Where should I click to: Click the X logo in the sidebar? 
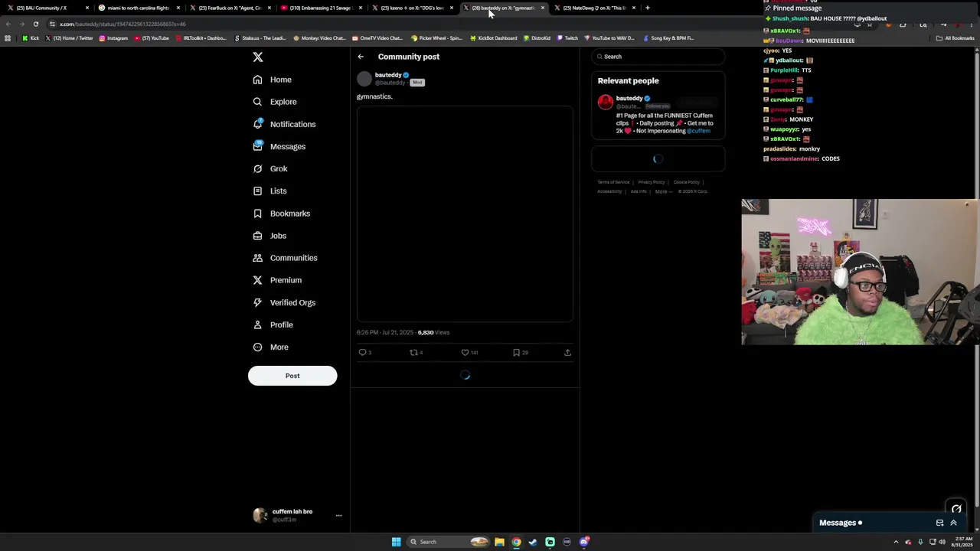click(x=258, y=57)
